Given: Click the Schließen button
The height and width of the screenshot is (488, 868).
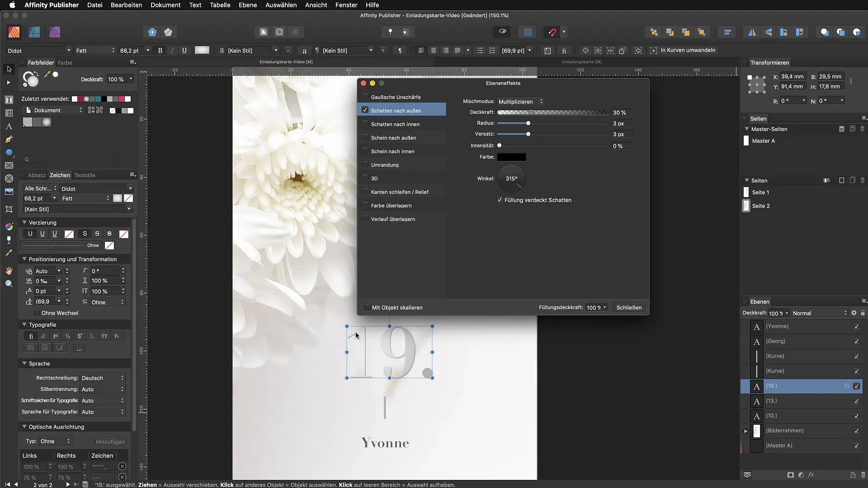Looking at the screenshot, I should pyautogui.click(x=629, y=307).
